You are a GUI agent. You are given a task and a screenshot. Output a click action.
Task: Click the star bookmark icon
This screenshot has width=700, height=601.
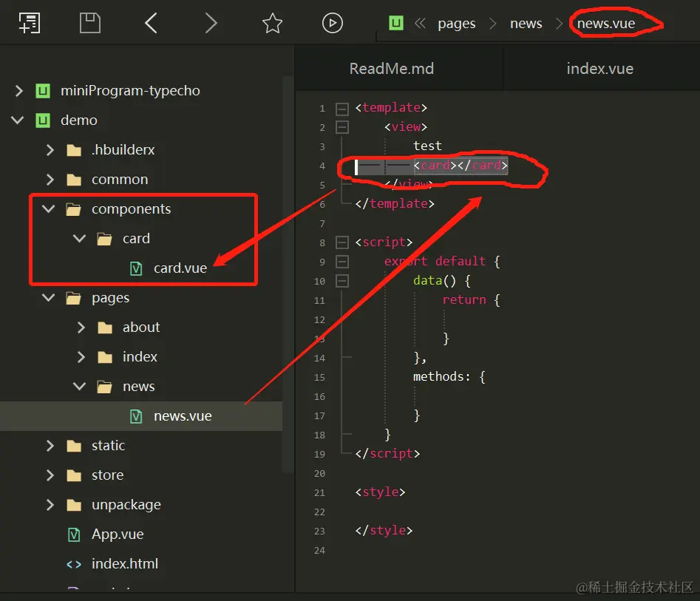tap(272, 23)
